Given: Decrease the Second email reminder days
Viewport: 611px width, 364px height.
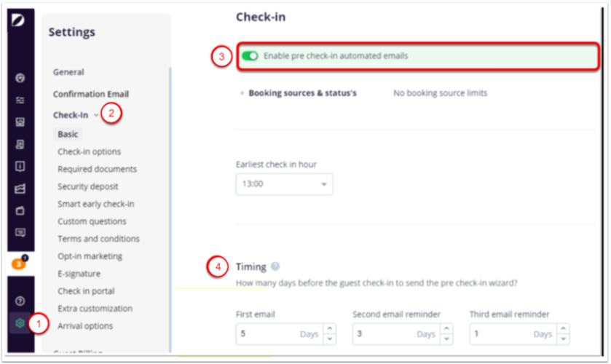Looking at the screenshot, I should tap(446, 339).
